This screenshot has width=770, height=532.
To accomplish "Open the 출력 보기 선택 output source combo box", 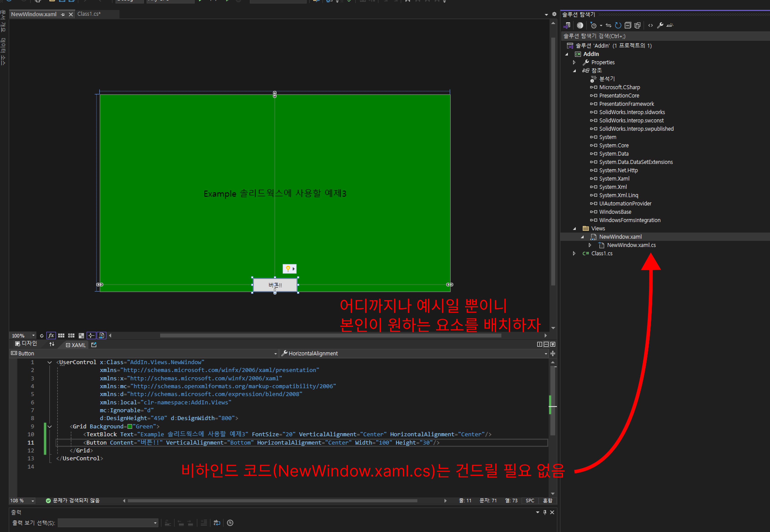I will pyautogui.click(x=108, y=523).
